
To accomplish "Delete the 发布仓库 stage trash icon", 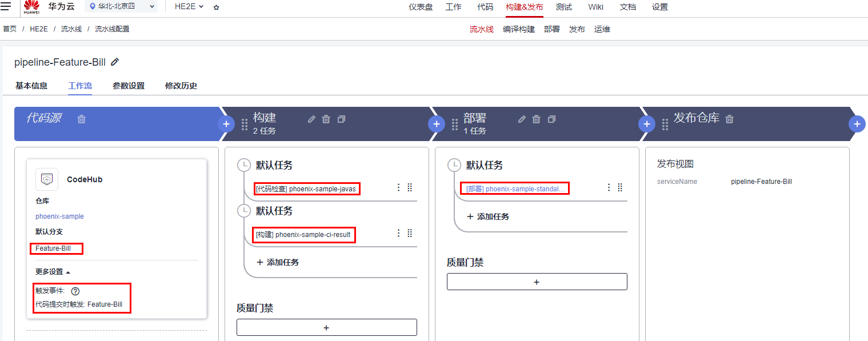I will (x=729, y=119).
